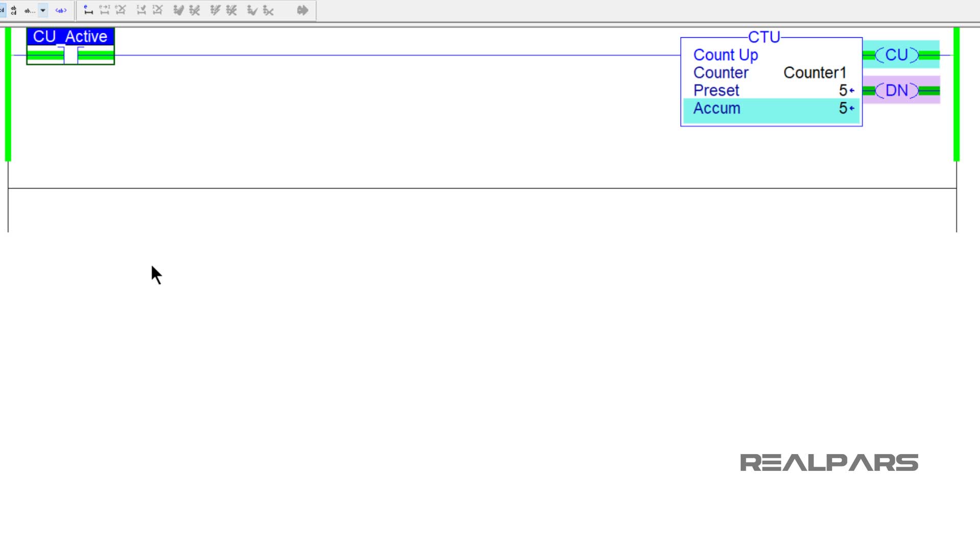Expand the Accum value field
Image resolution: width=980 pixels, height=551 pixels.
point(851,108)
